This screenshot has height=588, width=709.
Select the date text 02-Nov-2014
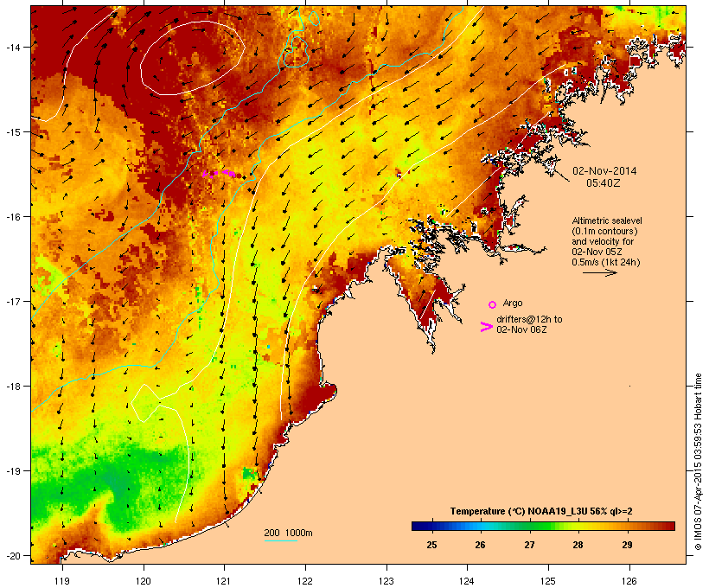(x=604, y=171)
